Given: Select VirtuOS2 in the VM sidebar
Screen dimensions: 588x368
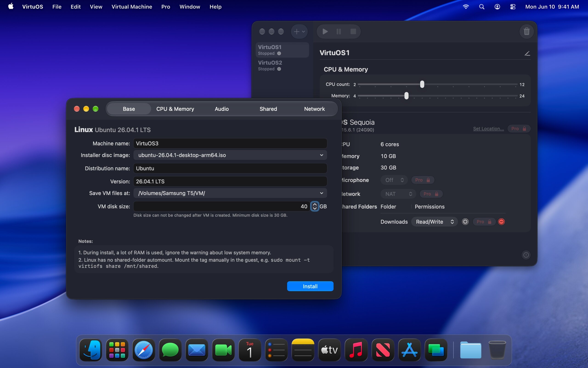Looking at the screenshot, I should pos(282,66).
